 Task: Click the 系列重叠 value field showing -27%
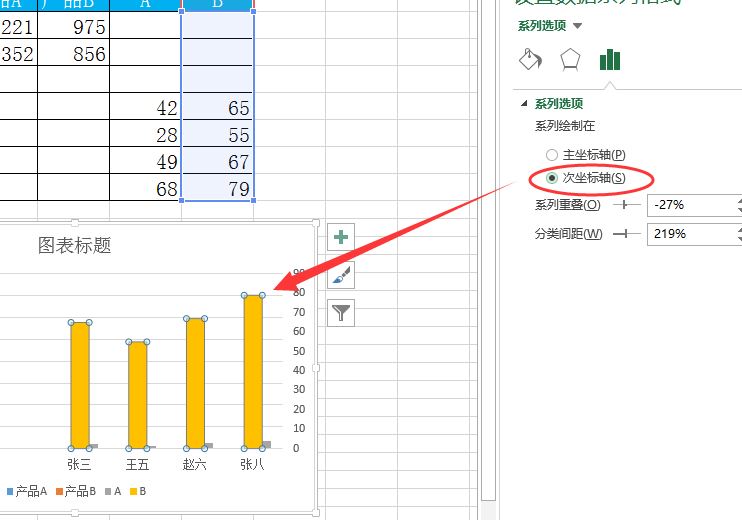[690, 205]
